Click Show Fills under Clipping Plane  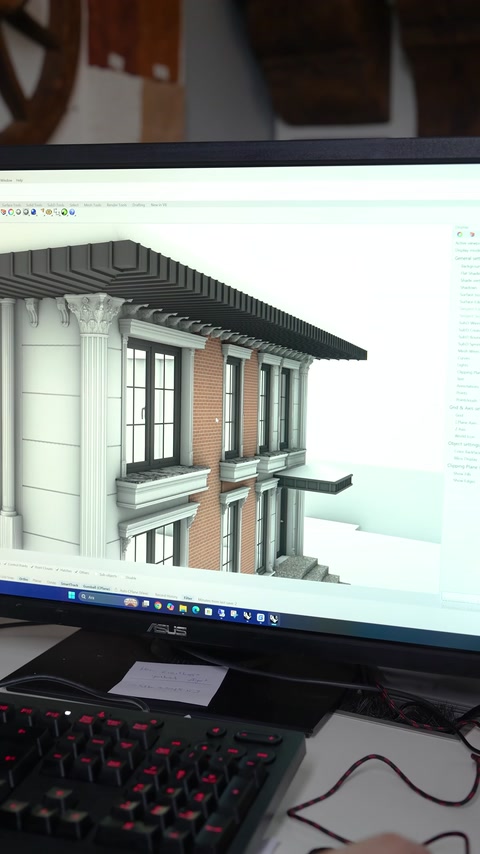click(x=462, y=474)
